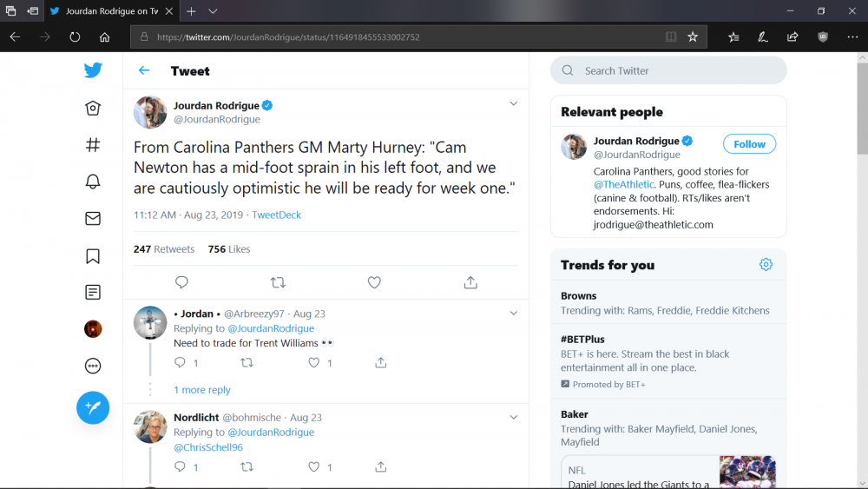The image size is (868, 489).
Task: Click the Add notes pen icon
Action: [763, 37]
